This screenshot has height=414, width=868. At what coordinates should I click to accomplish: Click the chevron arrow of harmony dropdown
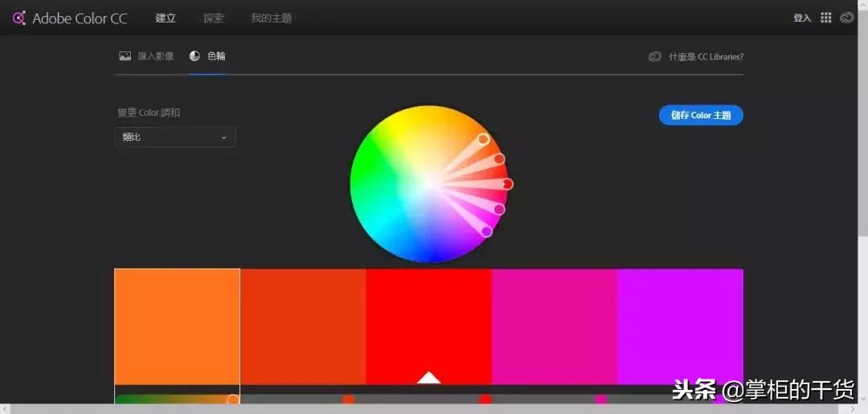click(223, 137)
